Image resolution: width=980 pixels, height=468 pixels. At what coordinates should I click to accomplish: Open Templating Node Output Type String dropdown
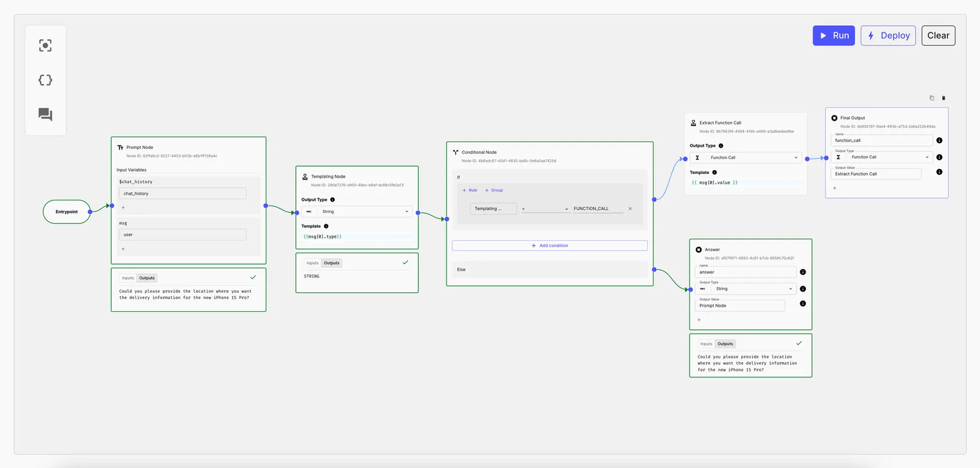[356, 211]
